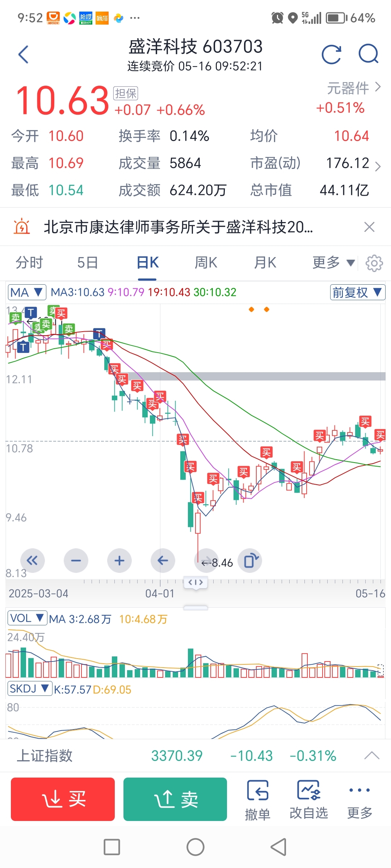
Task: Open the SKDJ indicator dropdown
Action: 30,688
